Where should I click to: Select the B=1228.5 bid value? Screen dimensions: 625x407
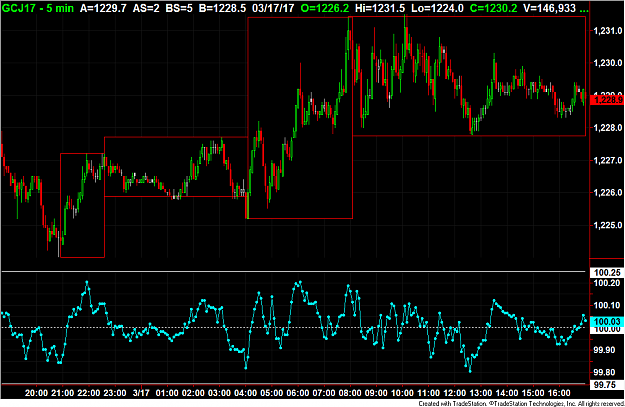pyautogui.click(x=222, y=8)
